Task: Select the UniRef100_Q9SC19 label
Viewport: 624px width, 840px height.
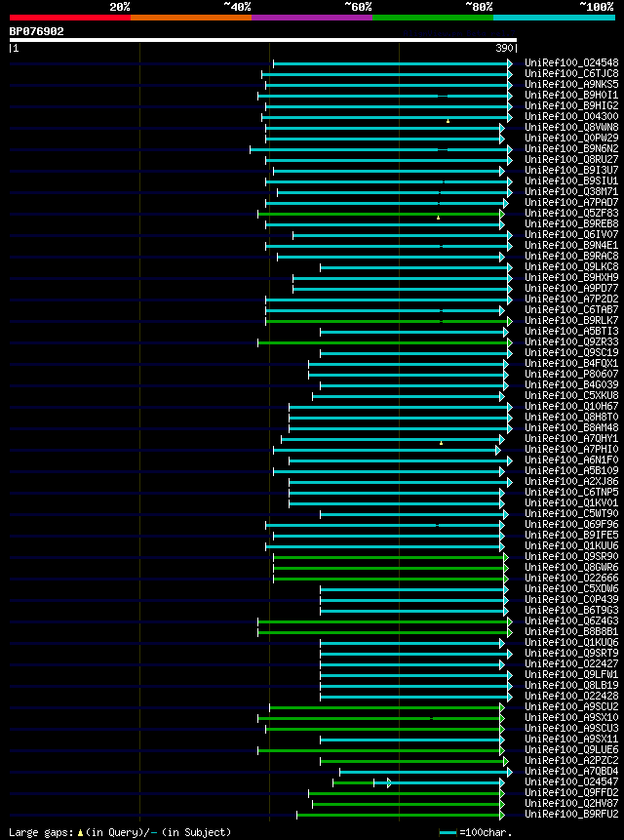Action: click(x=571, y=352)
